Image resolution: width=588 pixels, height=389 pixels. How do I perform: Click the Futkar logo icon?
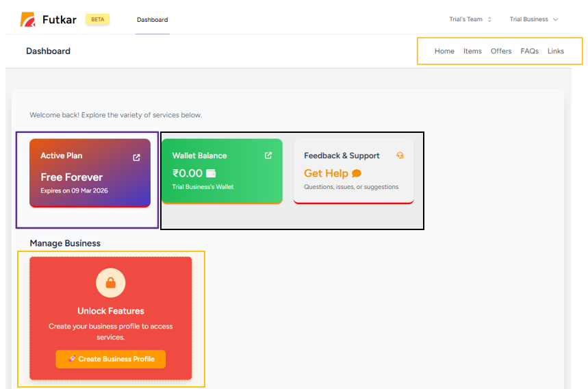28,19
